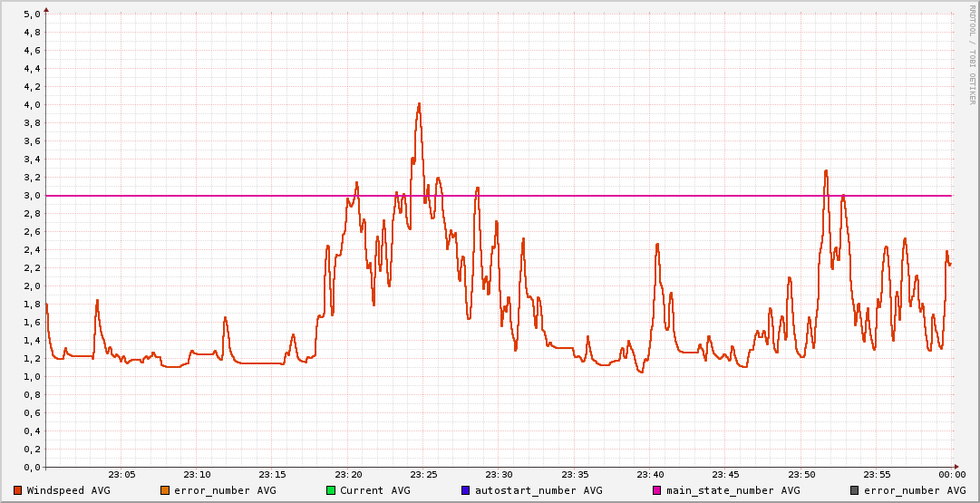Click the 23:25 time axis label
980x503 pixels.
(423, 474)
